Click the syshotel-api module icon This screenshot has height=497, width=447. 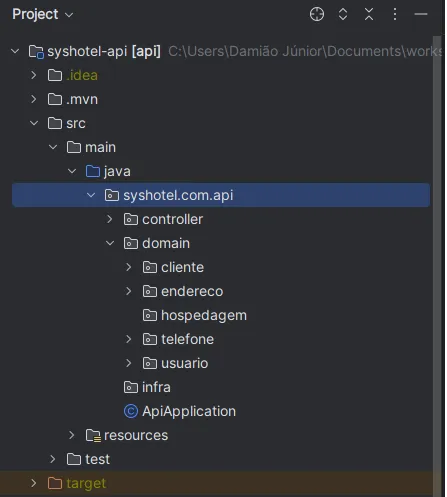[36, 52]
